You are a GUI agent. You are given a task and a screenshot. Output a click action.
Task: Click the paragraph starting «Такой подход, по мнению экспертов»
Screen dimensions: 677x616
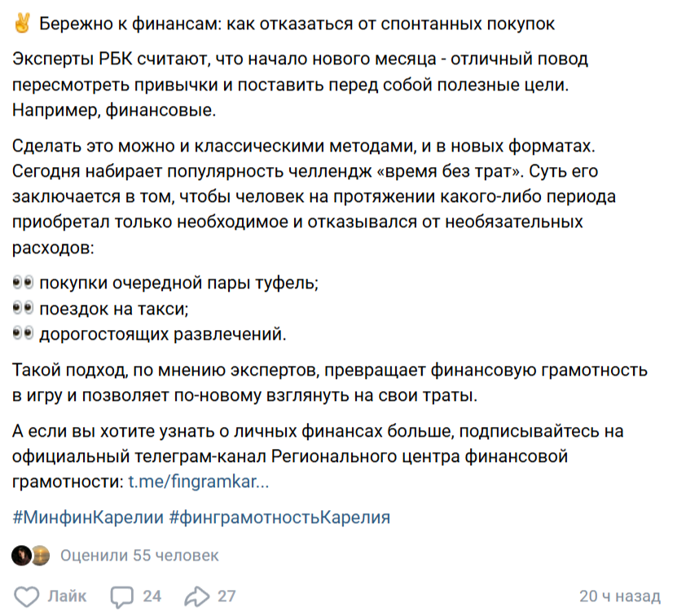click(326, 384)
